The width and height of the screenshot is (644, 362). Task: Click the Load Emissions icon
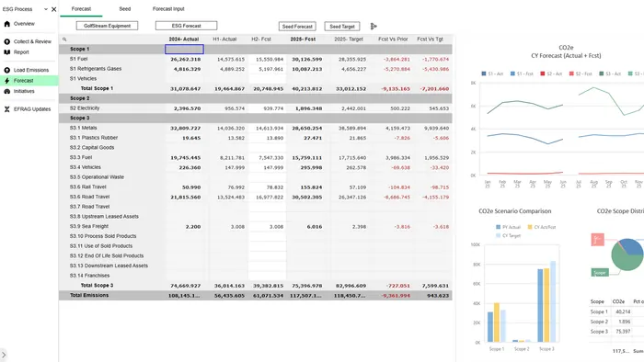click(x=7, y=70)
